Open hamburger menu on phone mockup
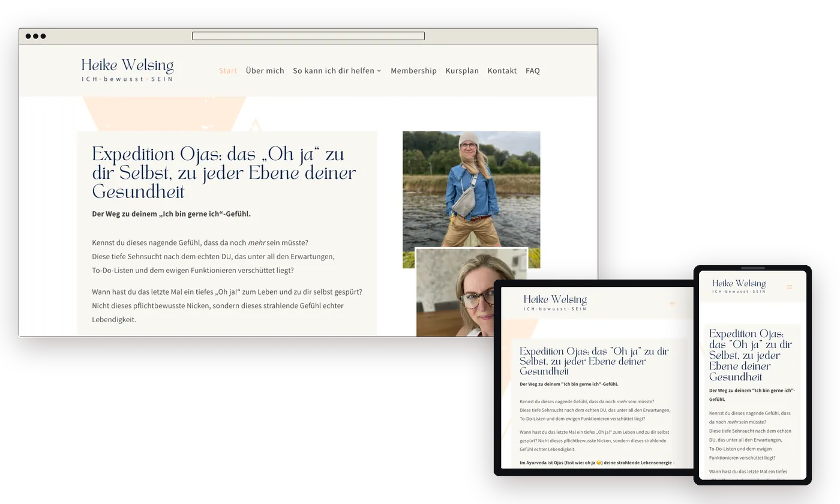 (790, 287)
